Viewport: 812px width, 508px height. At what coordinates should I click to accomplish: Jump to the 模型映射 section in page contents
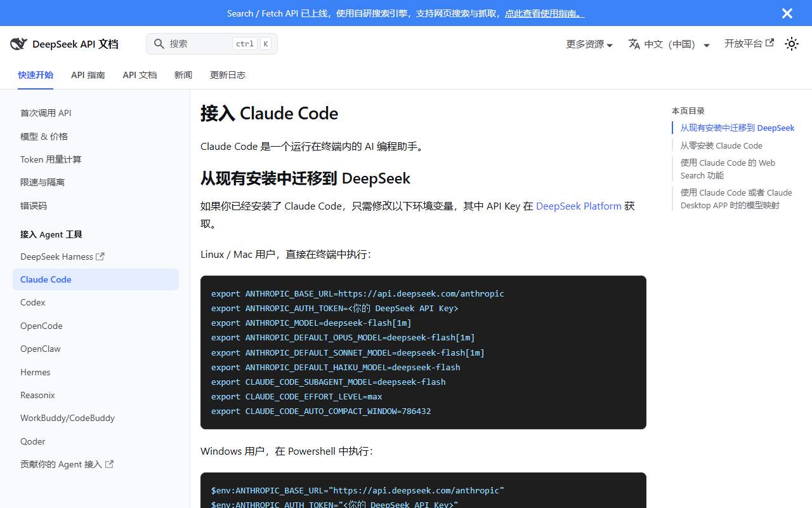(x=737, y=199)
